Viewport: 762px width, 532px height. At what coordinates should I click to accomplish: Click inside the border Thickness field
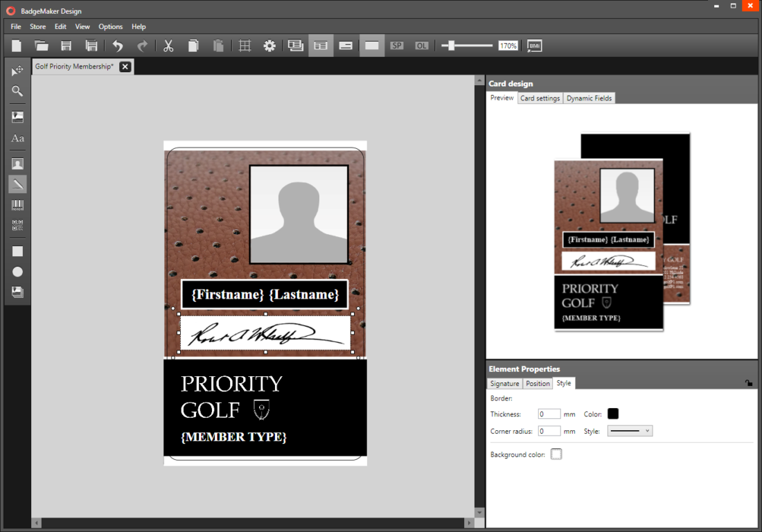[549, 414]
